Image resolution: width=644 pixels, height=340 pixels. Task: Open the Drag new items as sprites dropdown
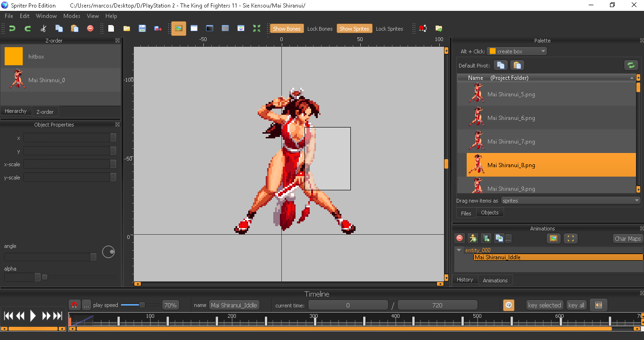tap(571, 201)
